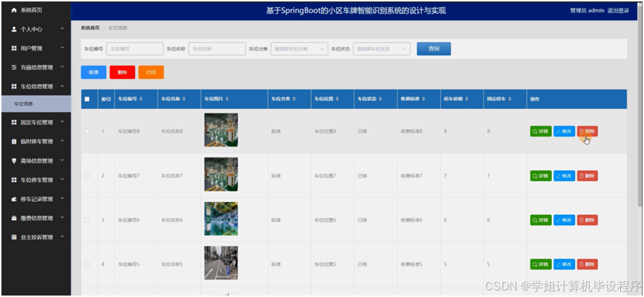This screenshot has height=297, width=644.
Task: Click the grid icon beside 车位停车管理
Action: (14, 180)
